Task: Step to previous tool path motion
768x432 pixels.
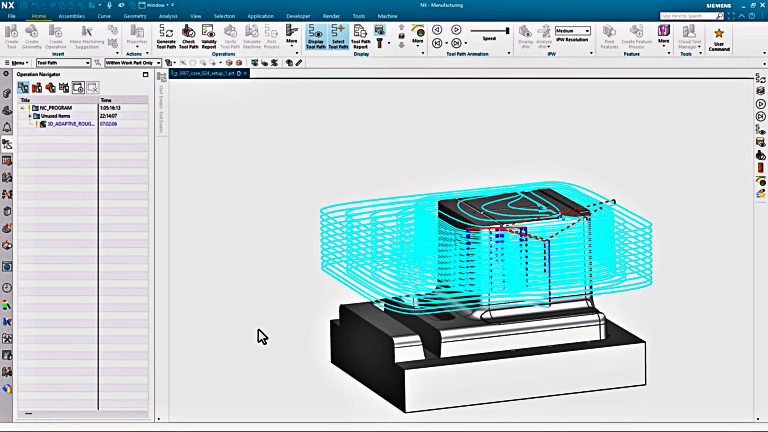Action: 437,43
